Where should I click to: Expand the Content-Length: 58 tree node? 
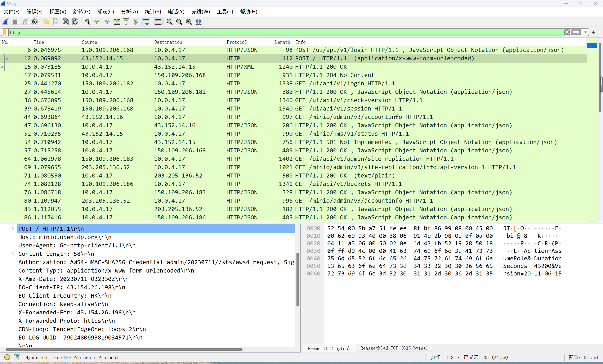coord(13,254)
